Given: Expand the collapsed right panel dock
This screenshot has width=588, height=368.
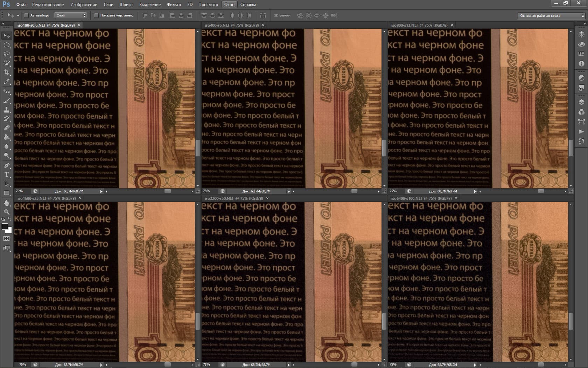Looking at the screenshot, I should click(584, 24).
